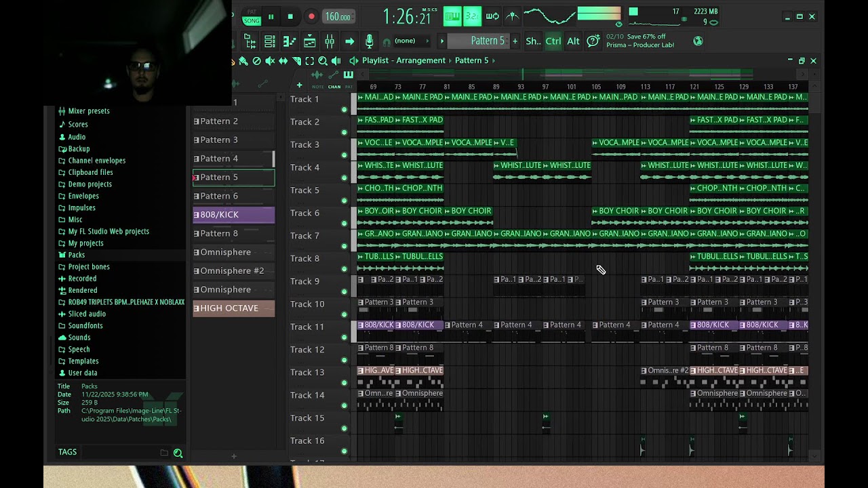Image resolution: width=868 pixels, height=488 pixels.
Task: Mute Track 9 with its green dot
Action: (x=344, y=291)
